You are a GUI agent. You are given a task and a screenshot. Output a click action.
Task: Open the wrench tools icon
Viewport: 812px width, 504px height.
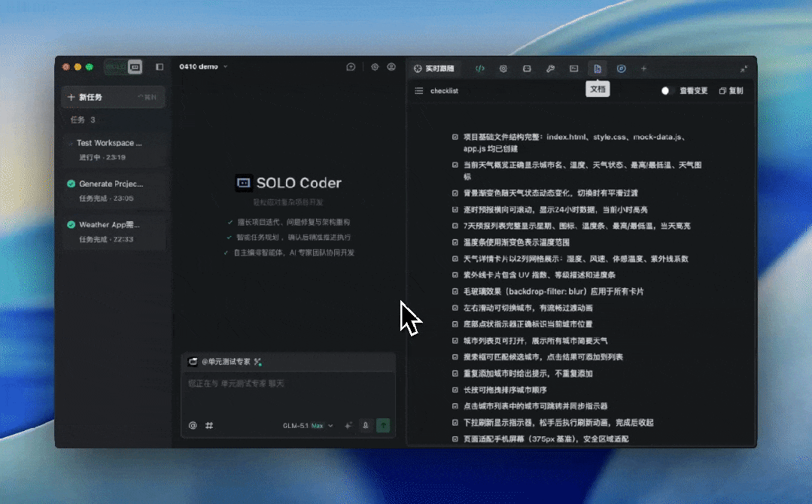pos(550,68)
